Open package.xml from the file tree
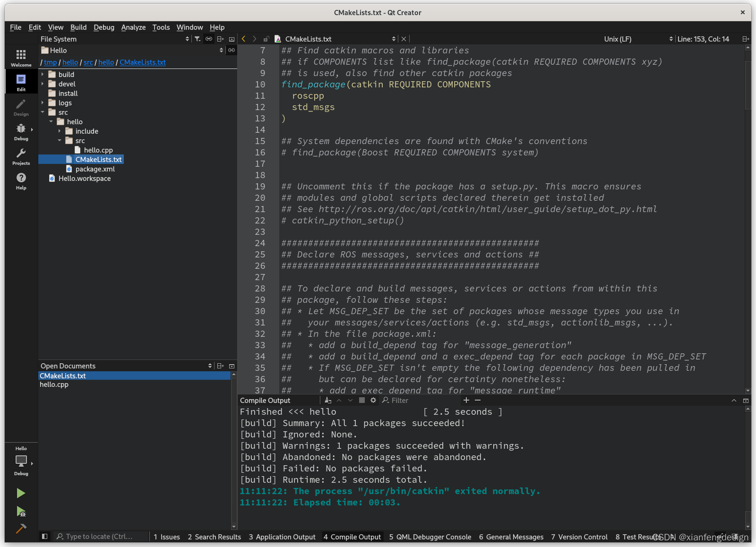 click(x=95, y=169)
